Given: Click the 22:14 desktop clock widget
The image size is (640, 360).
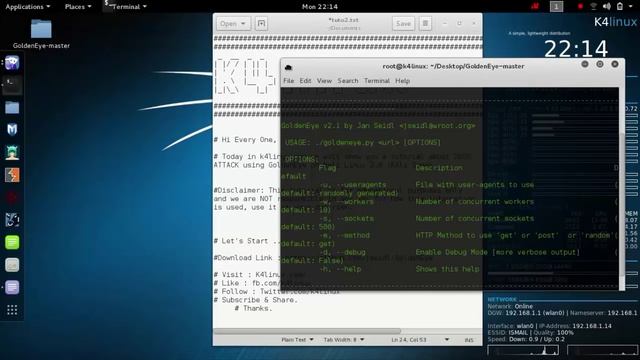Looking at the screenshot, I should pyautogui.click(x=576, y=49).
